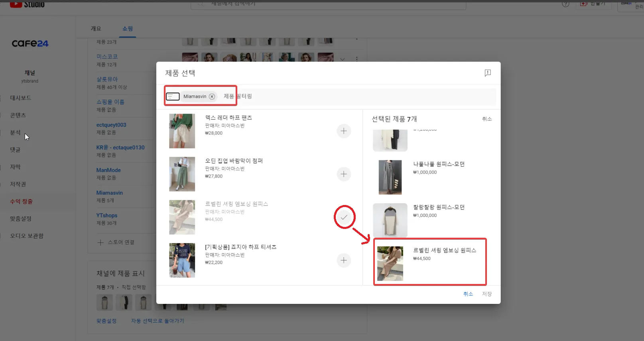This screenshot has height=341, width=644.
Task: Open the more options menu for the 미스코코 row
Action: tap(356, 59)
